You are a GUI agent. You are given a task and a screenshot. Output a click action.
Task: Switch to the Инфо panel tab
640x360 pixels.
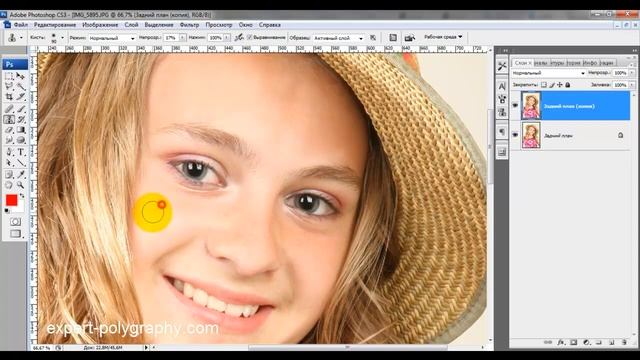coord(589,63)
